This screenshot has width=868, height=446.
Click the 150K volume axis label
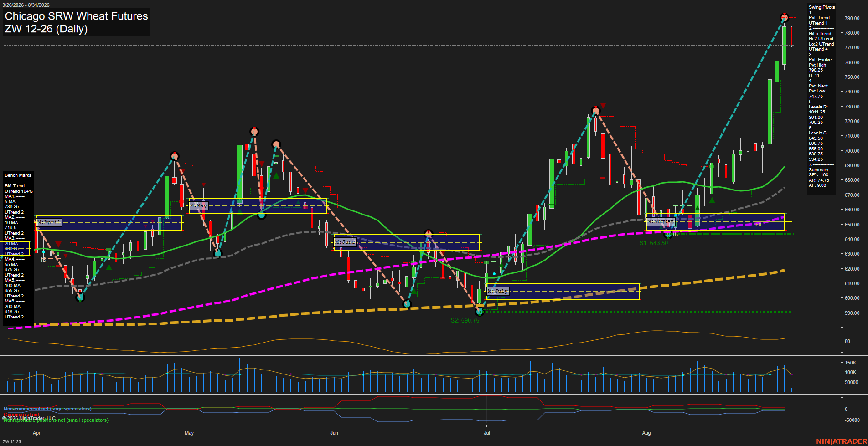tap(851, 363)
